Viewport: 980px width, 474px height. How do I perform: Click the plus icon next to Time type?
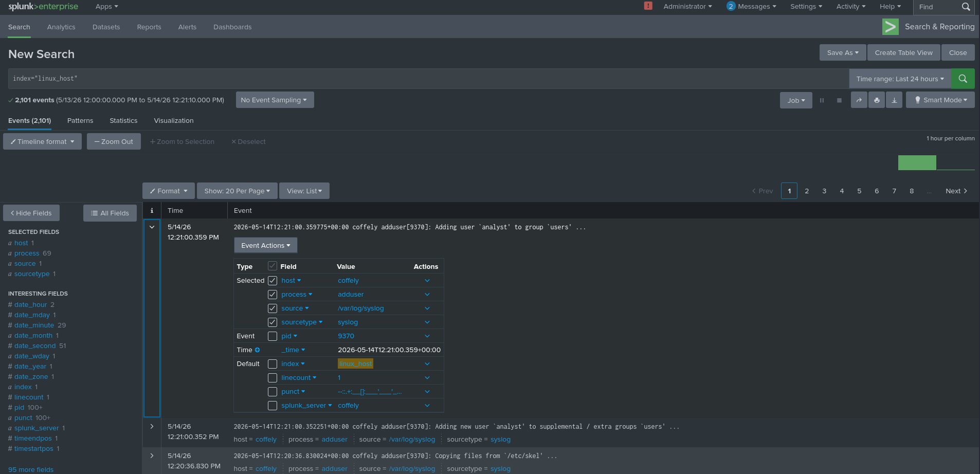pyautogui.click(x=257, y=350)
